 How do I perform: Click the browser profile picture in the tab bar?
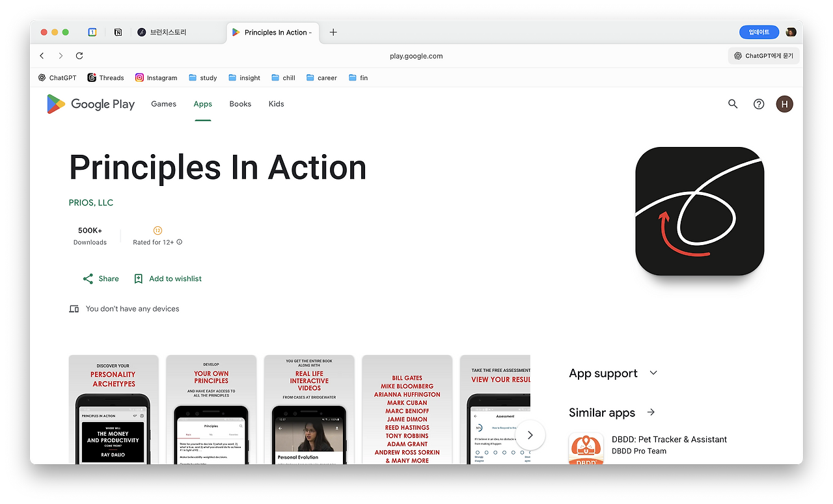click(x=791, y=32)
